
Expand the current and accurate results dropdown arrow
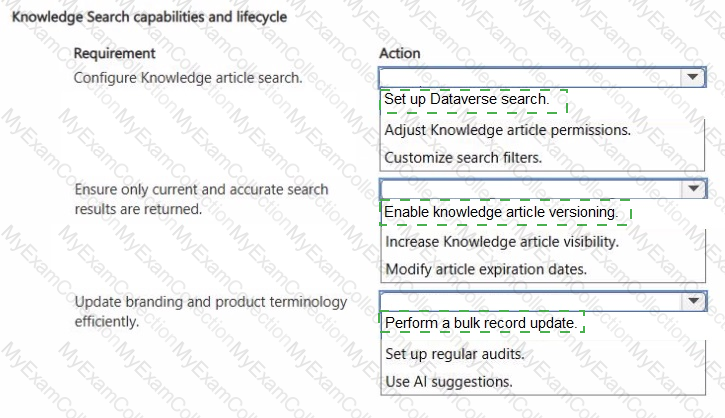(x=693, y=189)
